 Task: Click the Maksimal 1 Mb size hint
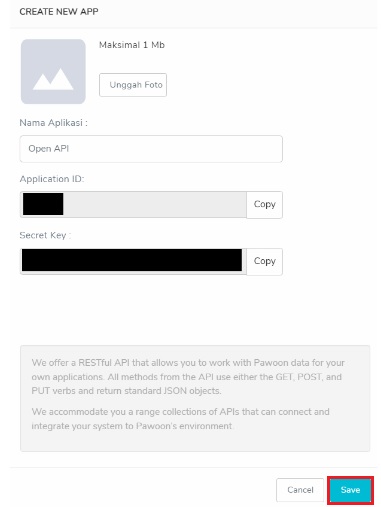click(132, 45)
